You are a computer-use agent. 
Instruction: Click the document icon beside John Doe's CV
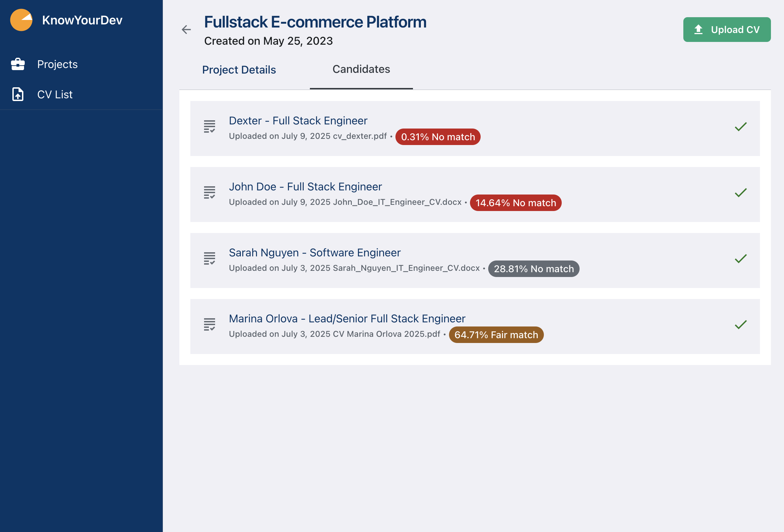(210, 192)
